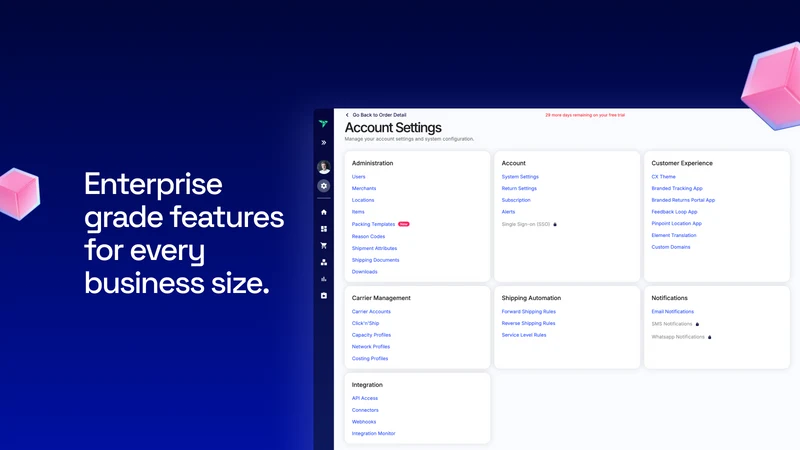Viewport: 800px width, 450px height.
Task: Open Feedback Loop App
Action: [x=674, y=212]
